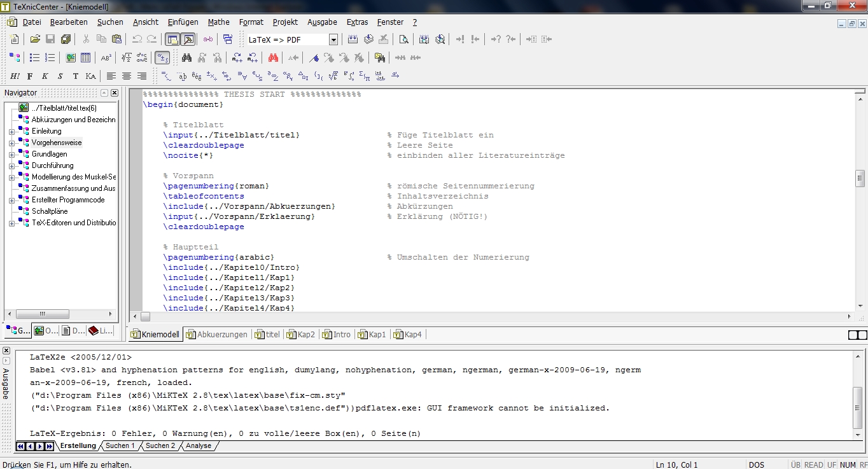
Task: Click the black binoculars find icon
Action: coord(187,58)
